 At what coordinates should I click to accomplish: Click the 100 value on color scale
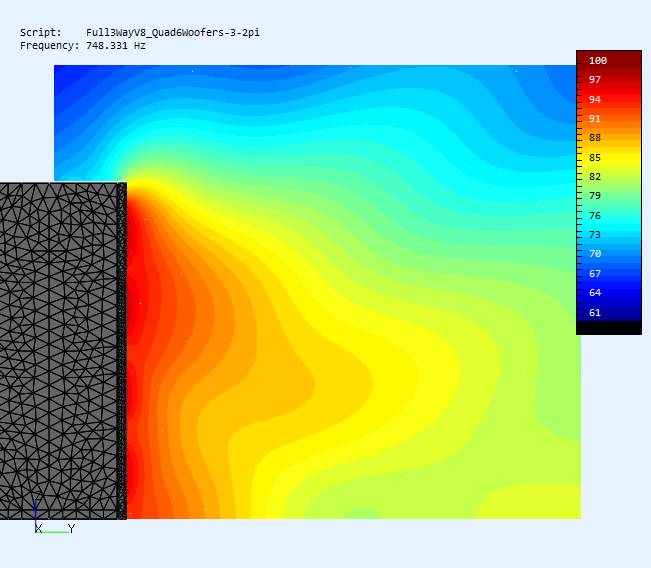pos(598,61)
